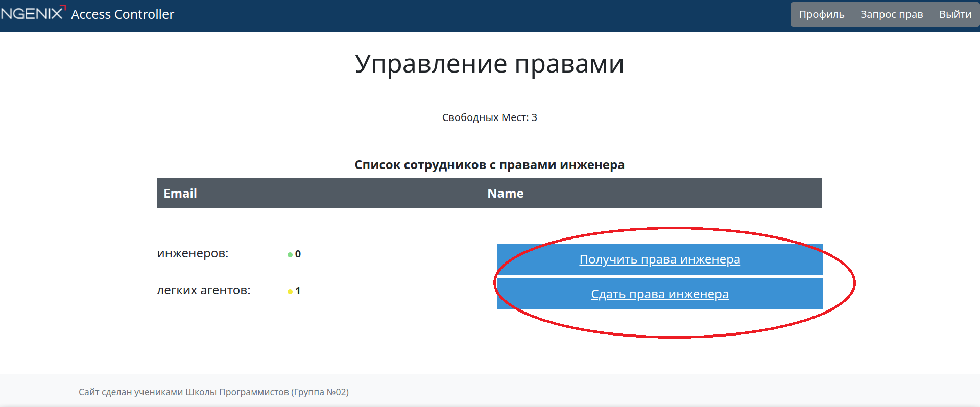Viewport: 980px width, 407px height.
Task: Click the yellow dot next to light agents count
Action: tap(290, 291)
